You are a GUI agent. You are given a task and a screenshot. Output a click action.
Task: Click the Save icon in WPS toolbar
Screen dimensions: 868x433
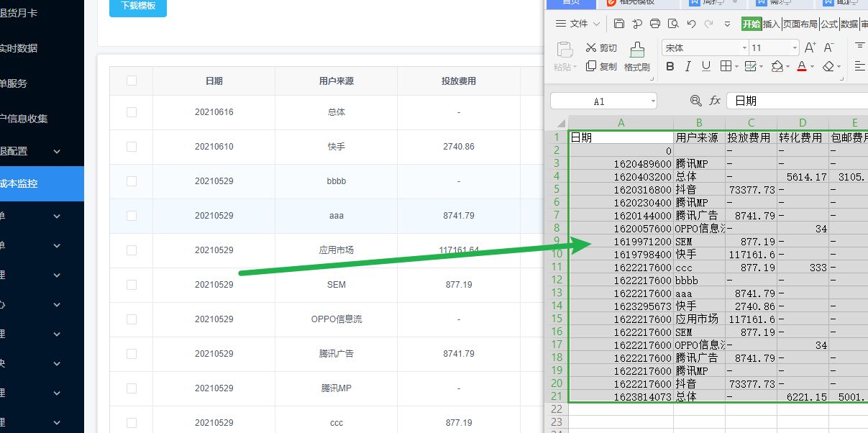click(x=619, y=24)
